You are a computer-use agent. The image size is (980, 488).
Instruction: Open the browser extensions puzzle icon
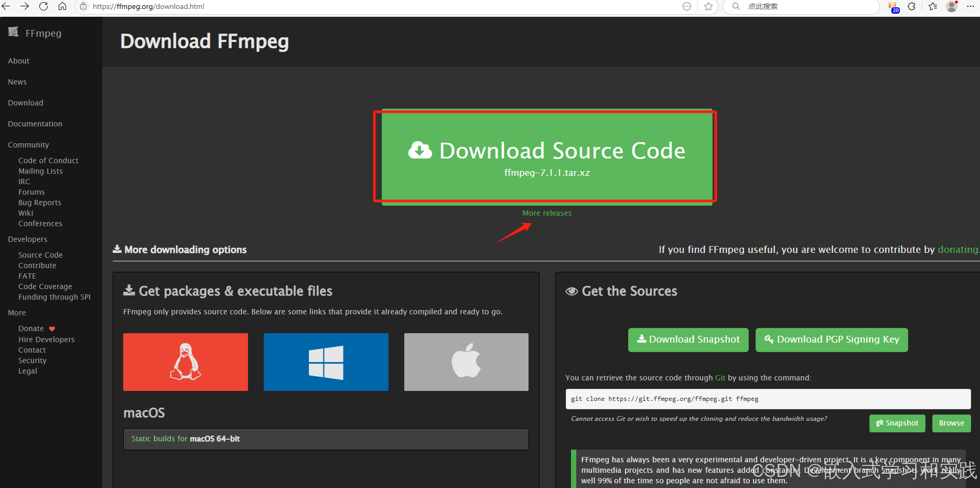pyautogui.click(x=912, y=6)
